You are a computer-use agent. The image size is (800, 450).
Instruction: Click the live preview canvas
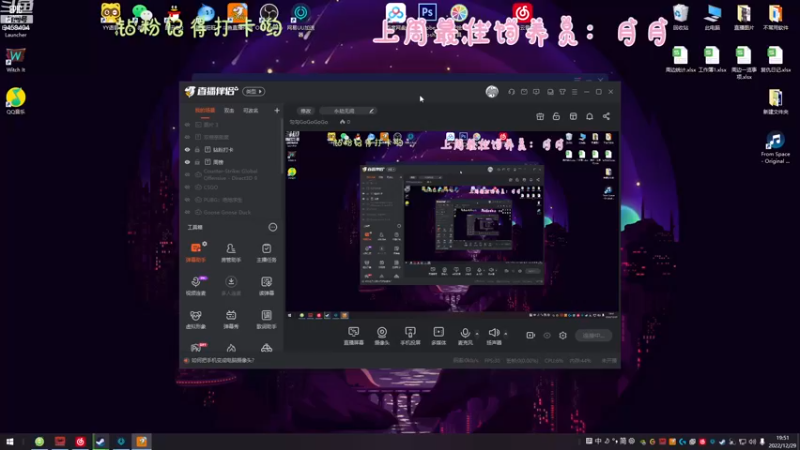452,224
